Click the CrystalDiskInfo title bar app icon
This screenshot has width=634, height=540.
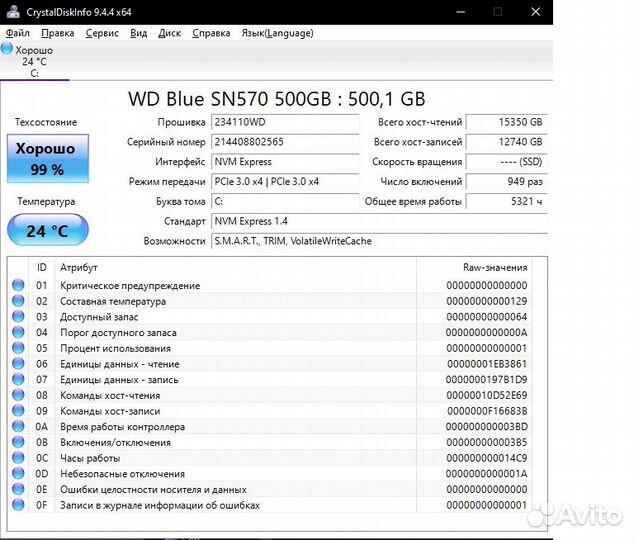pyautogui.click(x=13, y=11)
